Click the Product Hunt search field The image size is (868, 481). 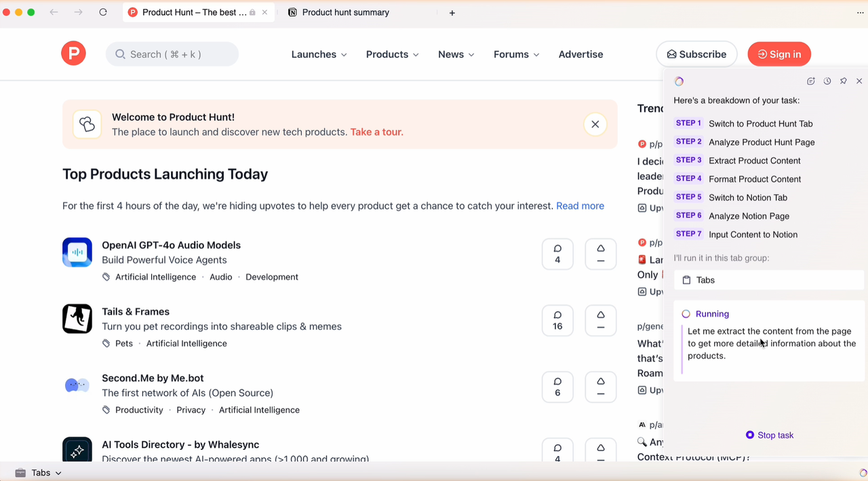click(x=172, y=54)
